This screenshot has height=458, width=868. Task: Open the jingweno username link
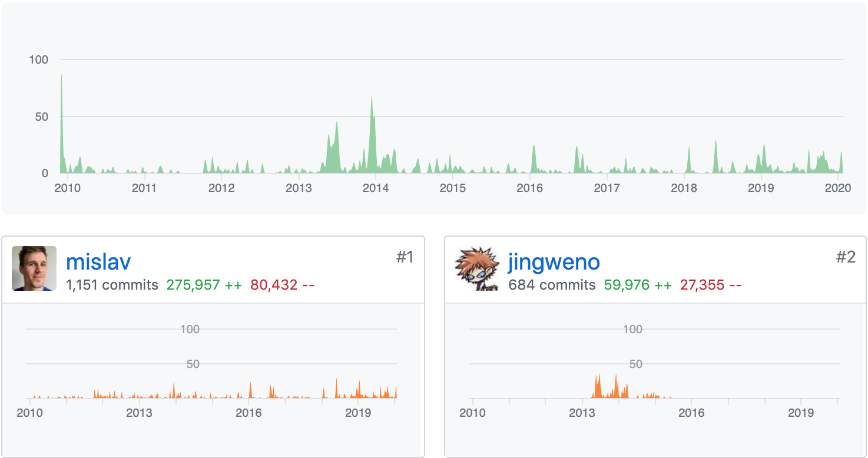[x=554, y=262]
